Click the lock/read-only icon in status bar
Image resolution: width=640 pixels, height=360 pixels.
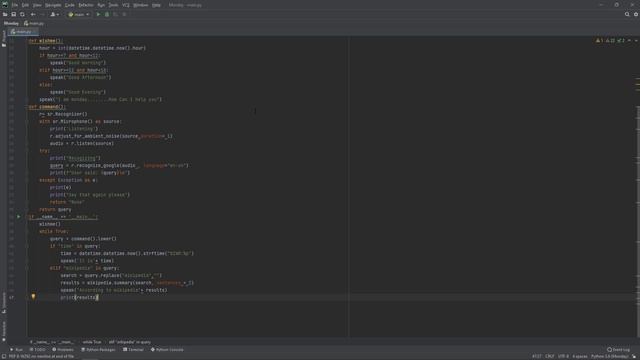click(x=635, y=356)
